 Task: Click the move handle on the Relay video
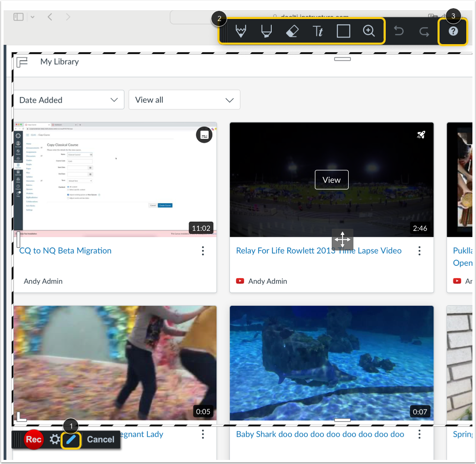coord(342,239)
